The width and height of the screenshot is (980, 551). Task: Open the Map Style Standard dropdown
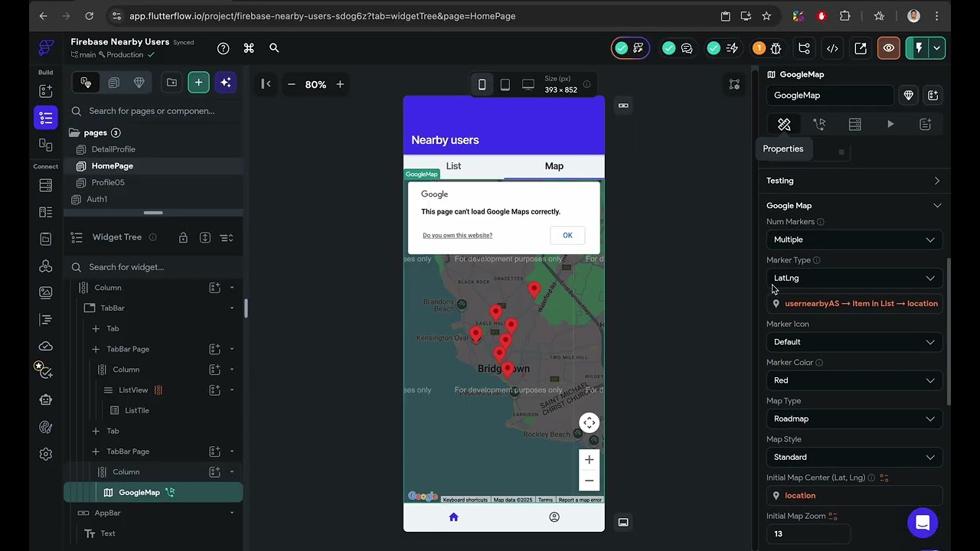854,457
